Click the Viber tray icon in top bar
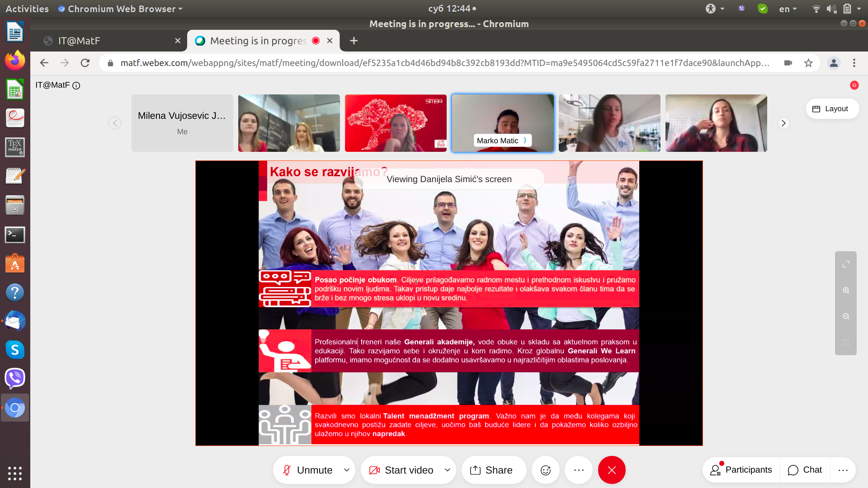 (x=741, y=9)
